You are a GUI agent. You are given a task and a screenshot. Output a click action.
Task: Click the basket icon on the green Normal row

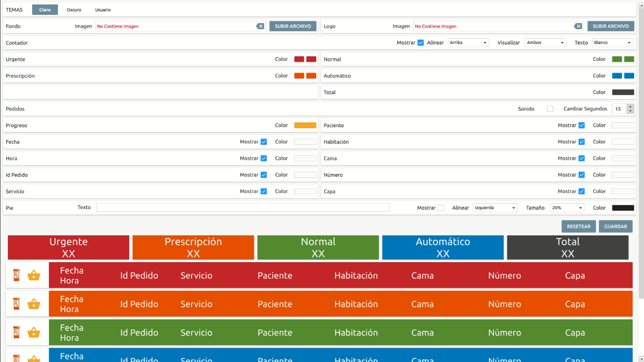tap(34, 332)
